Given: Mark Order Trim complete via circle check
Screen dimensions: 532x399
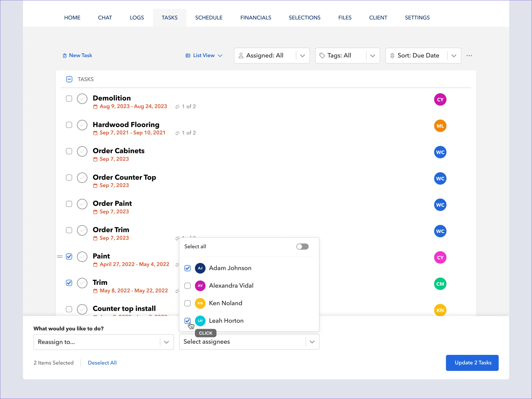Looking at the screenshot, I should pos(82,230).
